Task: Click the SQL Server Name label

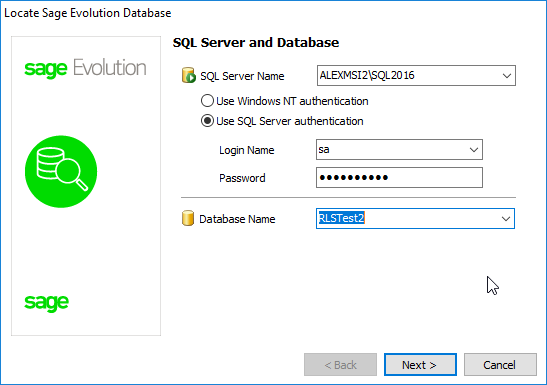Action: coord(242,76)
